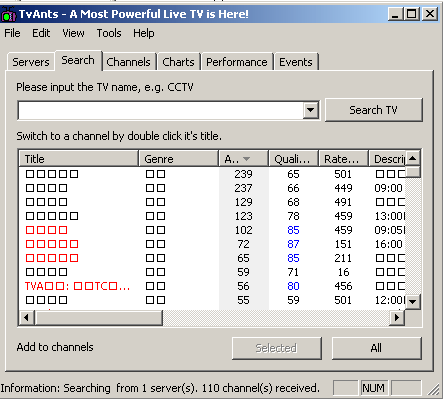Click the list scroll down arrow
This screenshot has width=443, height=399.
pos(413,302)
